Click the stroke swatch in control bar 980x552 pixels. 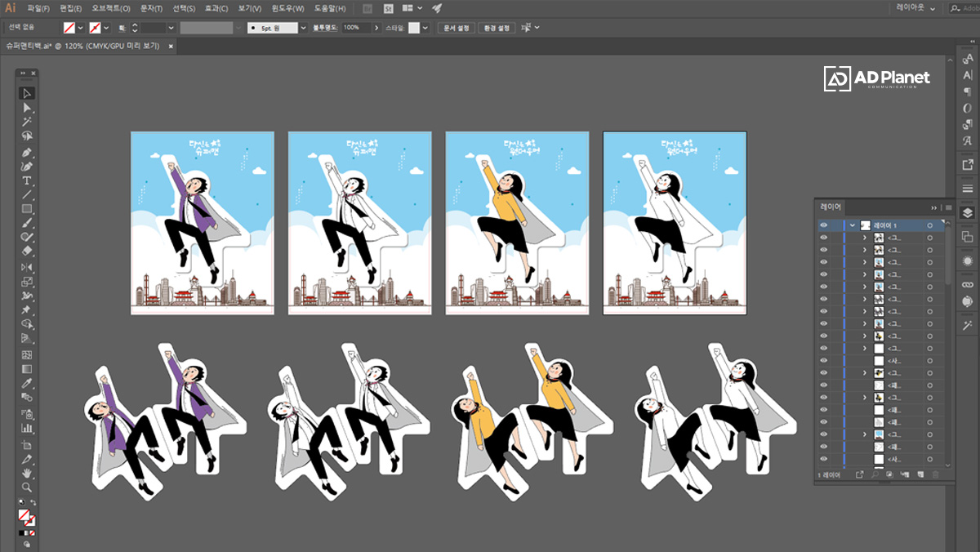tap(96, 27)
